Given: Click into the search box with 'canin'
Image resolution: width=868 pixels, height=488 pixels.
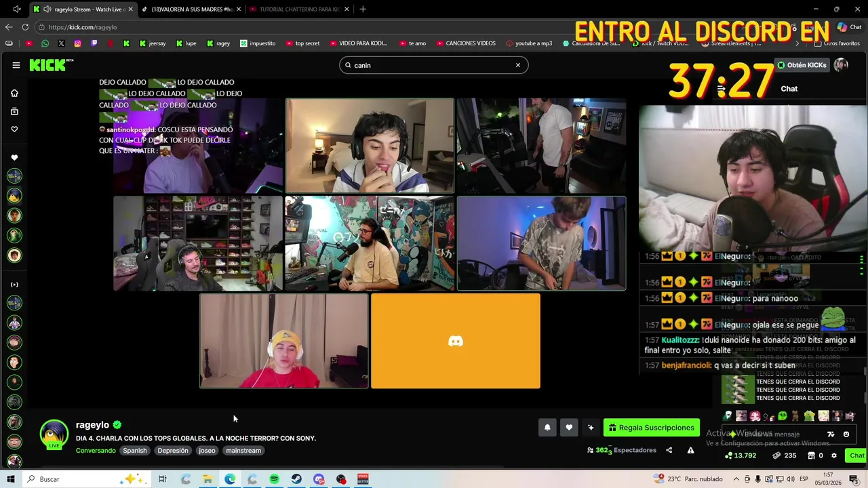Looking at the screenshot, I should point(434,65).
